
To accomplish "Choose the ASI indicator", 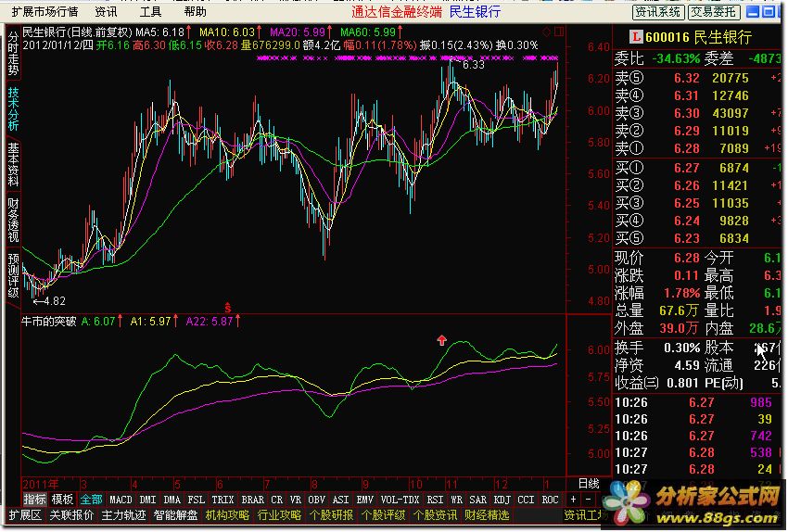I will click(x=341, y=500).
